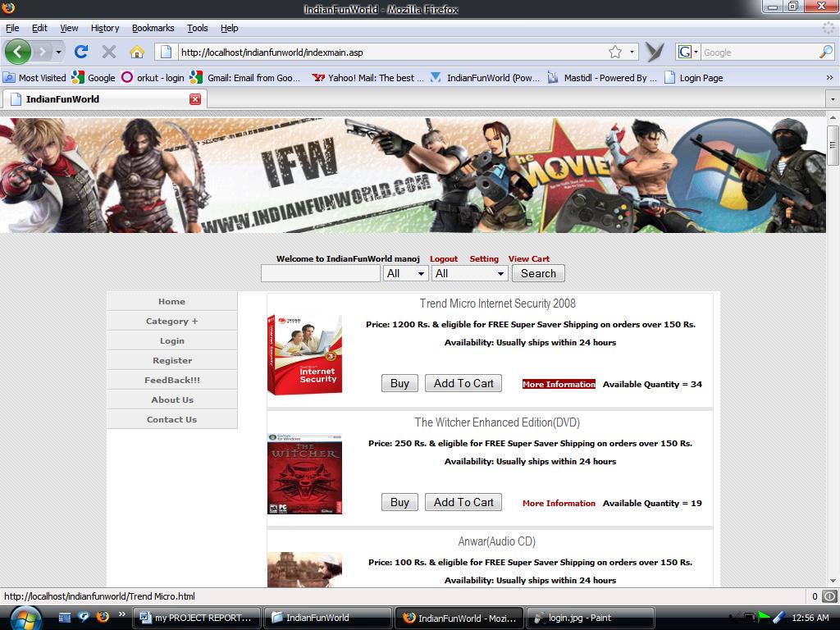Click the Yahoo toolbar icon beside address bar
This screenshot has width=840, height=630.
(655, 52)
